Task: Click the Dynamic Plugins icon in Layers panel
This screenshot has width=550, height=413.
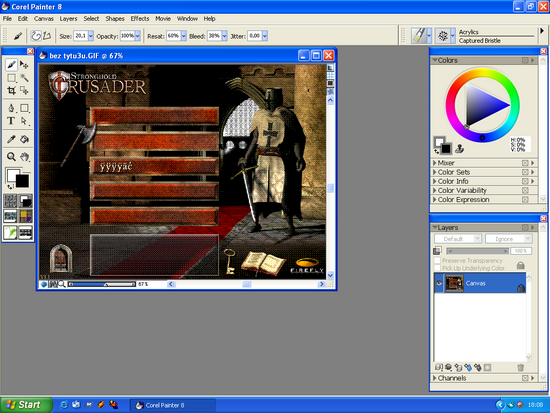Action: point(449,367)
